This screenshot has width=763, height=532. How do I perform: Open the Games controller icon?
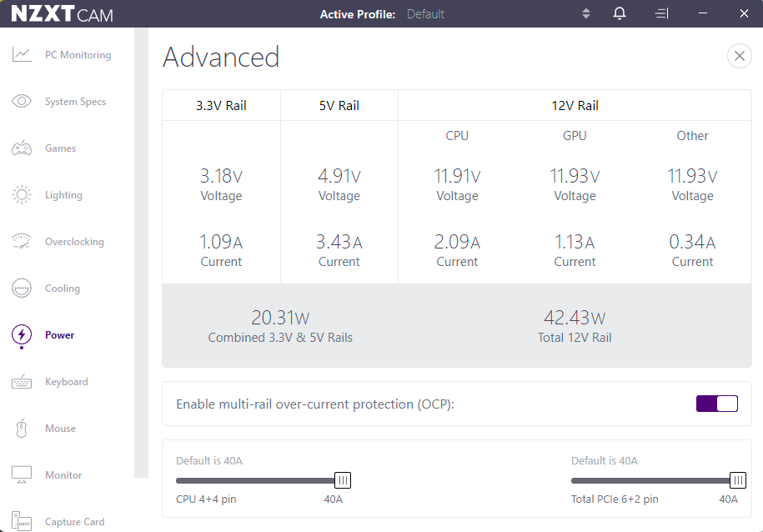pos(22,148)
